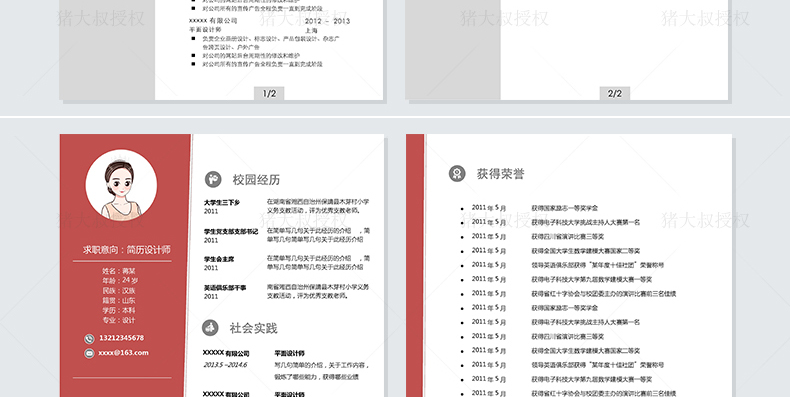Select the 专业：设计 line
The height and width of the screenshot is (397, 790).
[119, 320]
